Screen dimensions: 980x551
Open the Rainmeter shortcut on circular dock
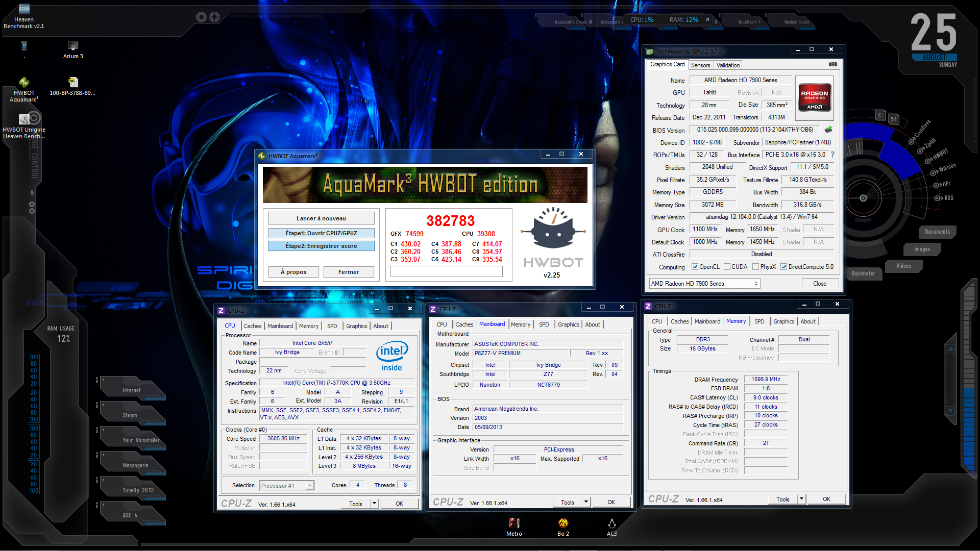pos(863,273)
